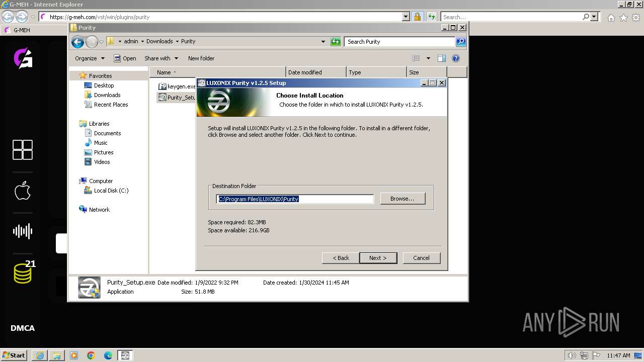Open the database icon with 21 badge
This screenshot has width=644, height=362.
click(x=23, y=272)
